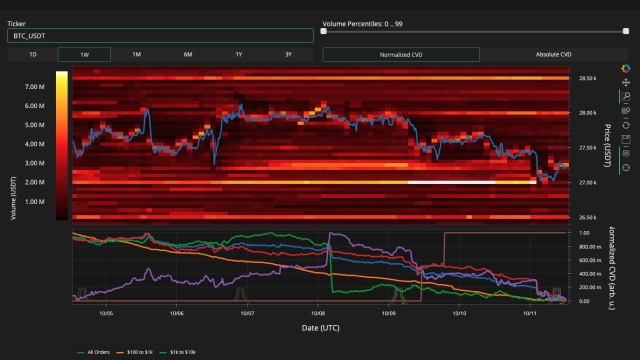Click the Date (UTC) axis title
640x360 pixels.
320,328
